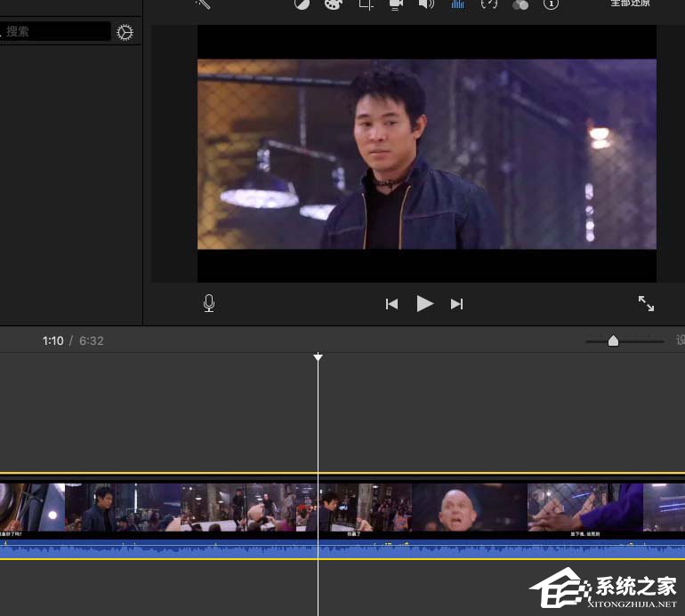The height and width of the screenshot is (616, 685).
Task: Open the speed adjustment tool
Action: 489,4
